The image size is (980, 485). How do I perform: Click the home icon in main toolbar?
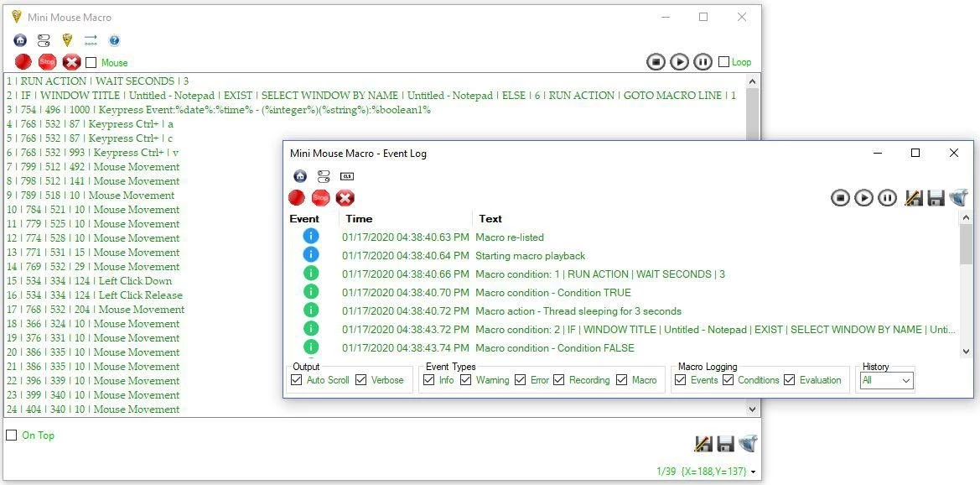[x=20, y=40]
